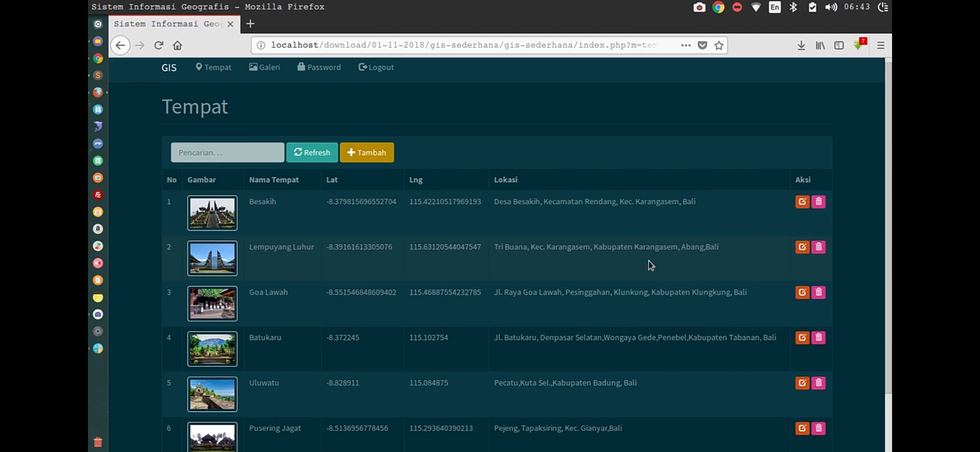
Task: Click the edit icon for Goa Lawah row
Action: click(x=802, y=292)
